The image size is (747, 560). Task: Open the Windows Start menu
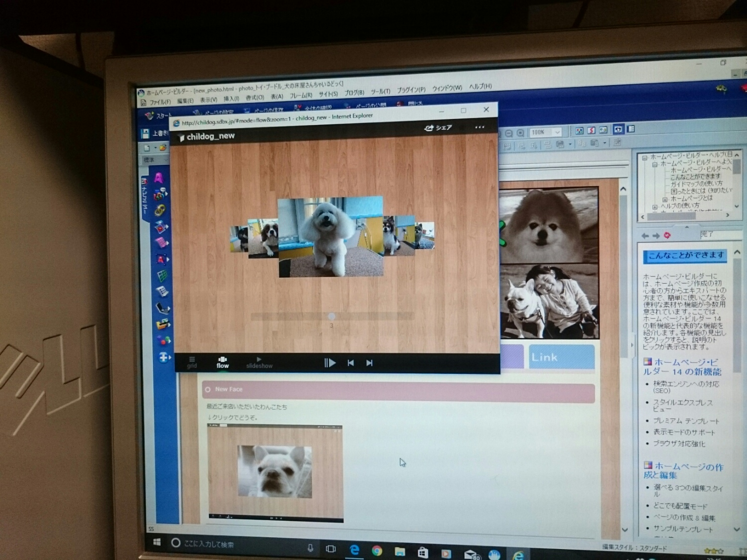click(156, 542)
